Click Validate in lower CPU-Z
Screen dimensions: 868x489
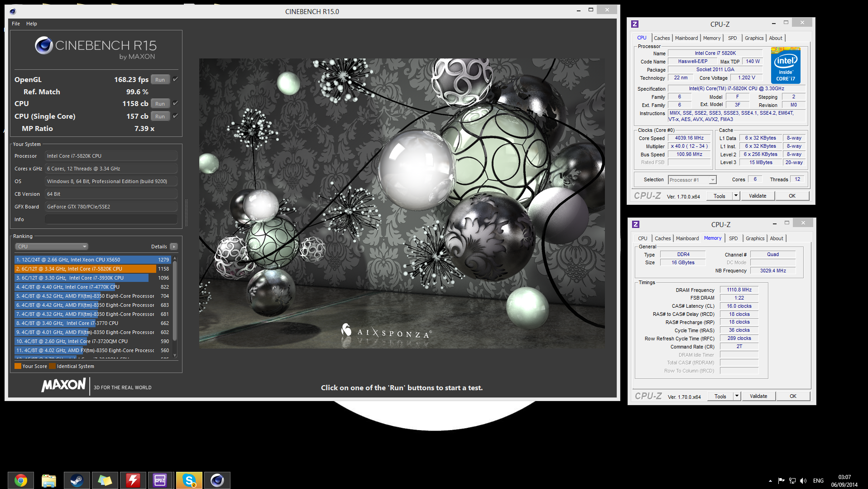point(758,396)
